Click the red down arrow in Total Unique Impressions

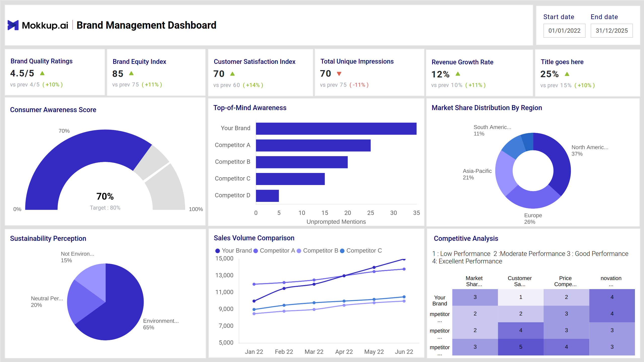[x=339, y=74]
